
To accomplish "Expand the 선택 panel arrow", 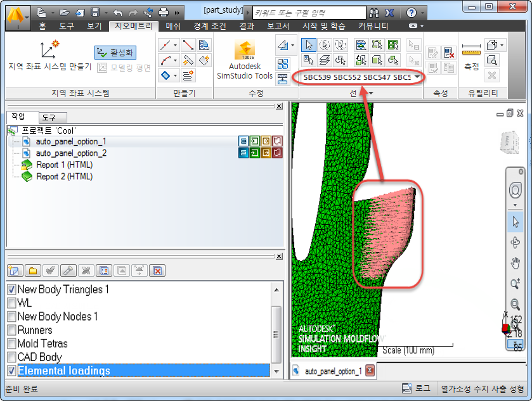I will coord(371,93).
